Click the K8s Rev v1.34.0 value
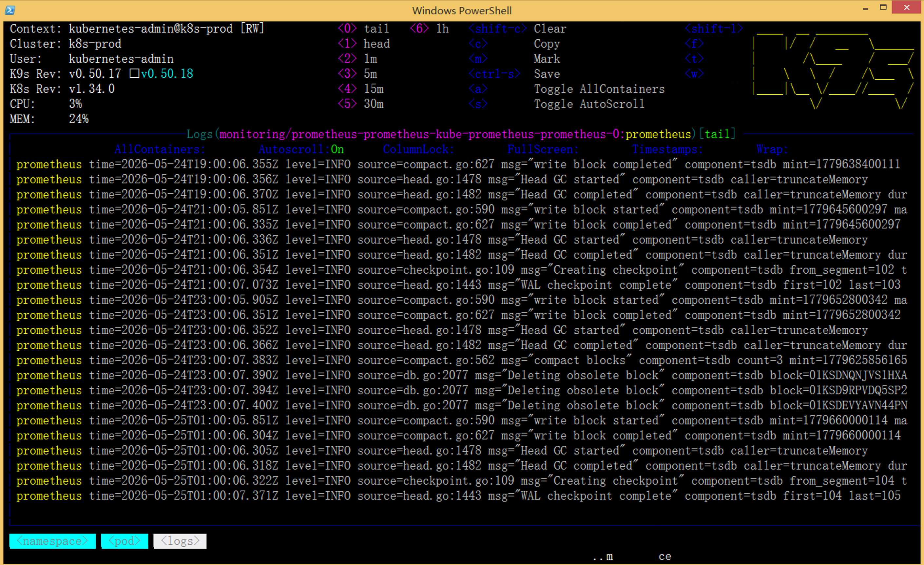924x565 pixels. [92, 89]
